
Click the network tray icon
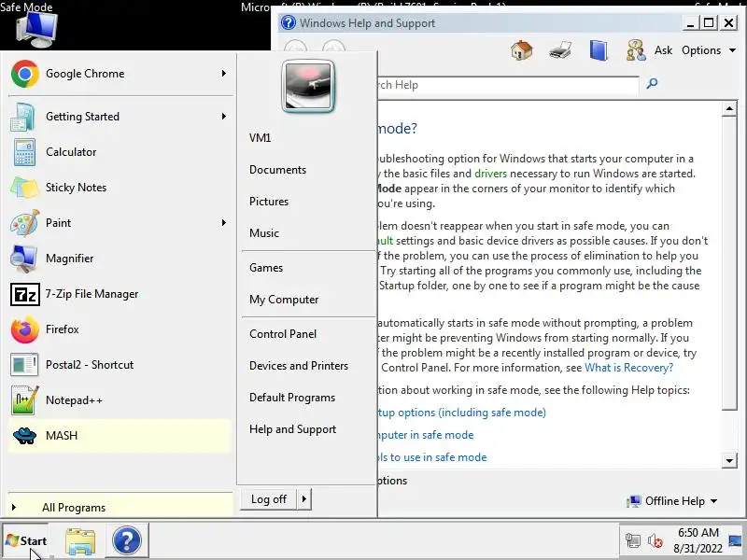click(633, 541)
